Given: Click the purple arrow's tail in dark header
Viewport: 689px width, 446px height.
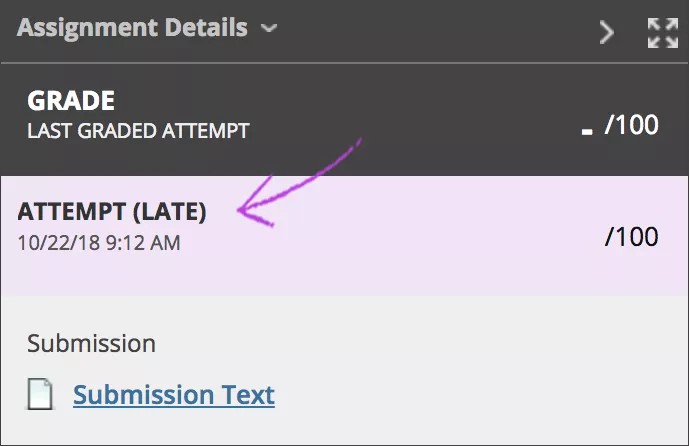Looking at the screenshot, I should (352, 145).
